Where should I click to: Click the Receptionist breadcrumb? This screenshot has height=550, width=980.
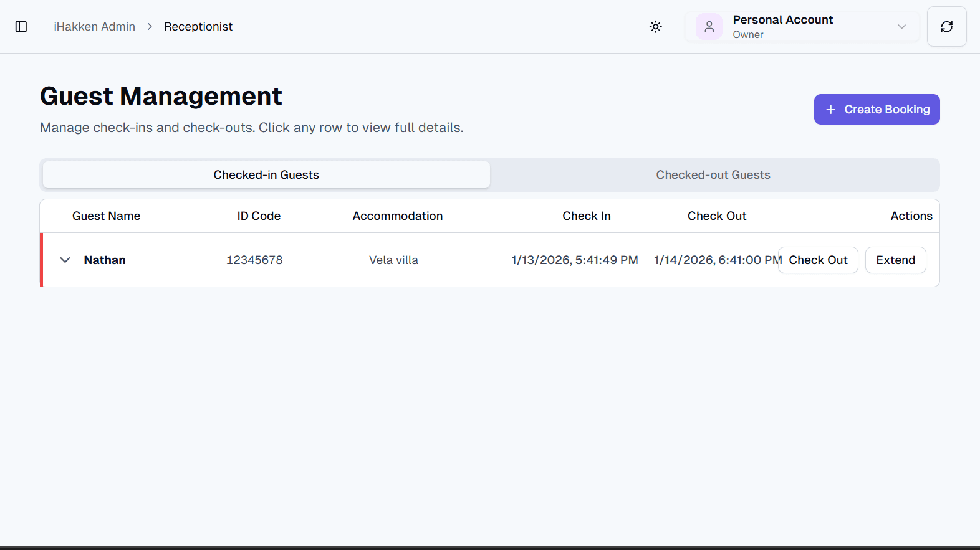pyautogui.click(x=198, y=27)
